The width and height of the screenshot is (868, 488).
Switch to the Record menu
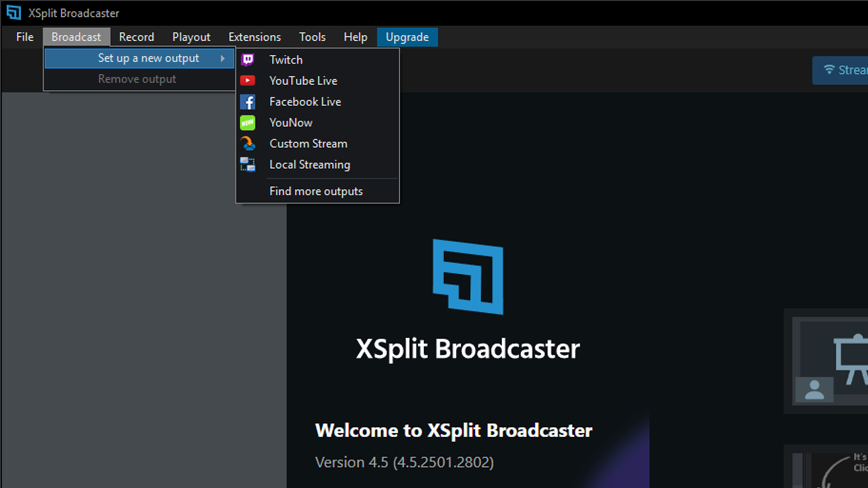coord(136,37)
